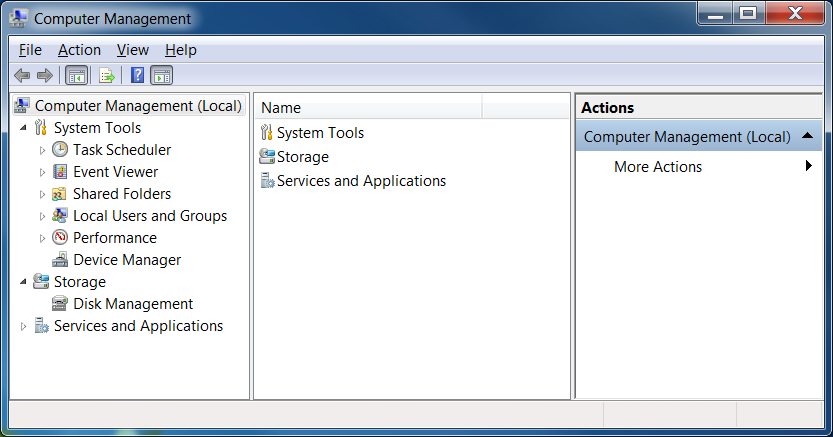The width and height of the screenshot is (833, 437).
Task: Click the Task Scheduler clock icon
Action: (x=60, y=150)
